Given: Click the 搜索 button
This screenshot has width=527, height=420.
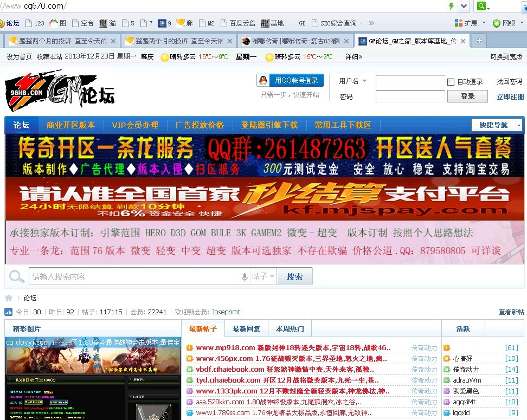Looking at the screenshot, I should (x=294, y=276).
